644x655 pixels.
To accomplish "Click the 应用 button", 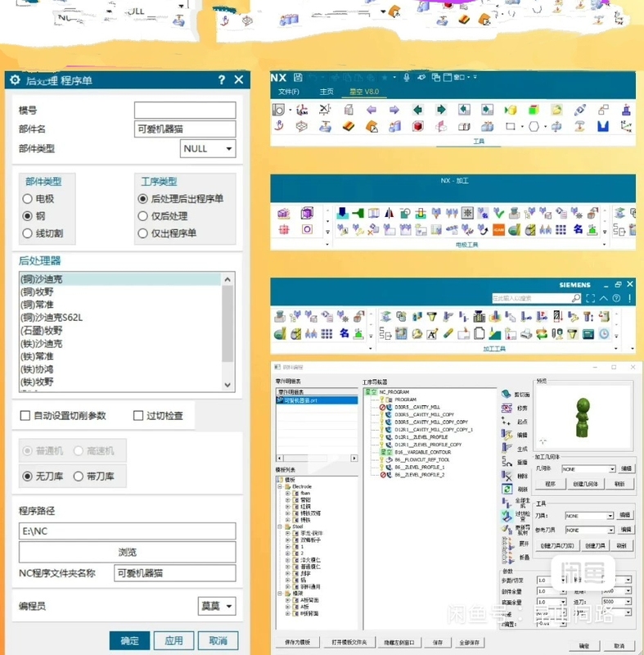I will point(173,640).
